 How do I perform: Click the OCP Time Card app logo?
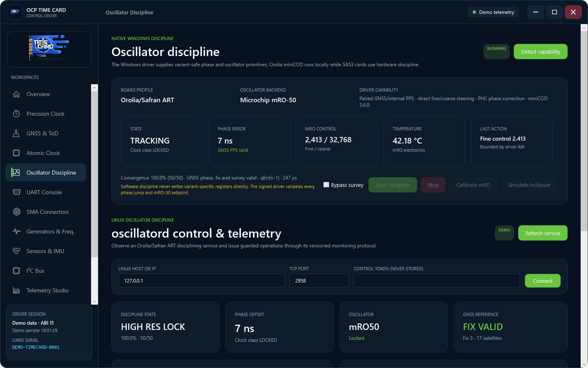click(15, 12)
